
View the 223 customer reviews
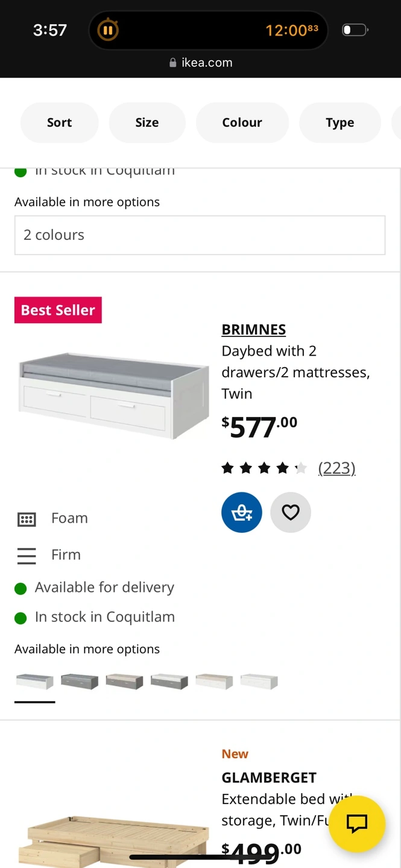[336, 468]
